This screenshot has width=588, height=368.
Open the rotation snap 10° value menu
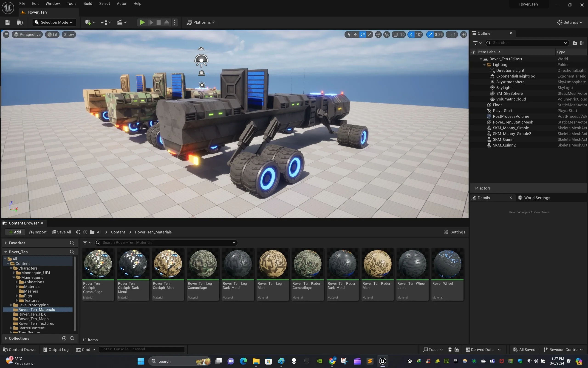[x=419, y=34]
